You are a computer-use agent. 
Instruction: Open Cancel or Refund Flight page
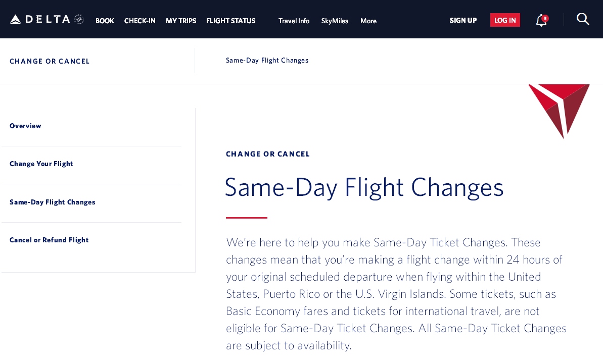[49, 240]
